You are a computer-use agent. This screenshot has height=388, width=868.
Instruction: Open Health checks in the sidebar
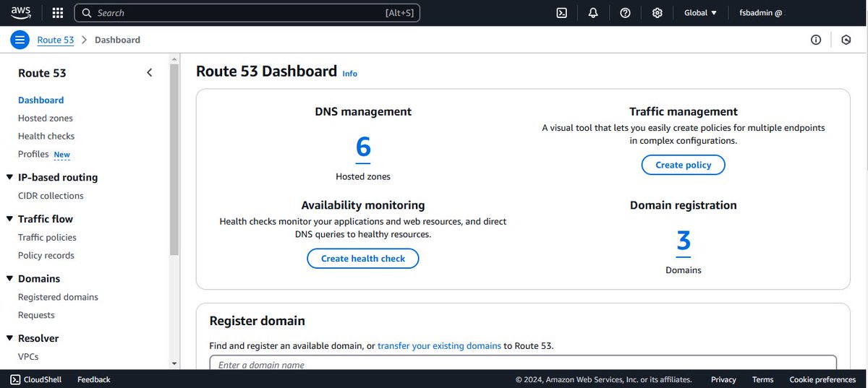point(46,136)
